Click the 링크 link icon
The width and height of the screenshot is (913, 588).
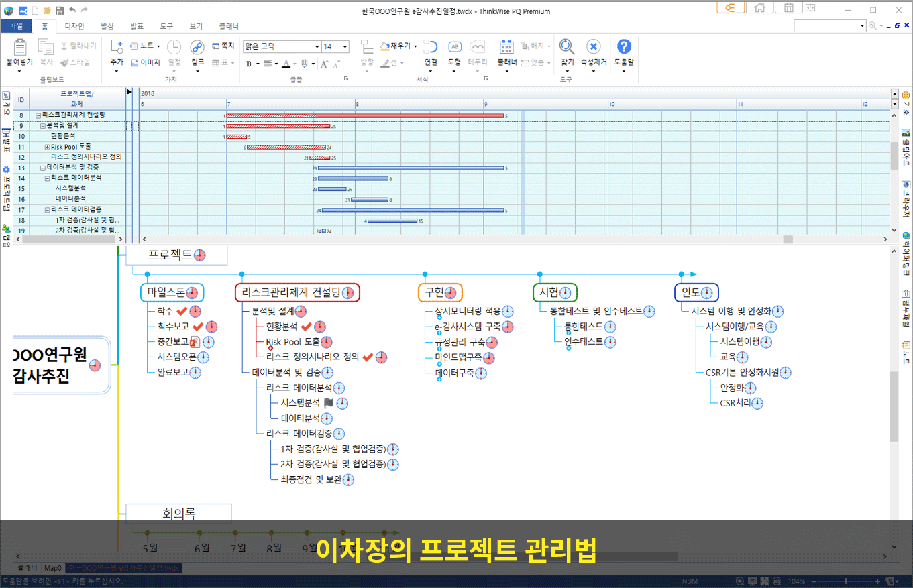click(x=197, y=47)
